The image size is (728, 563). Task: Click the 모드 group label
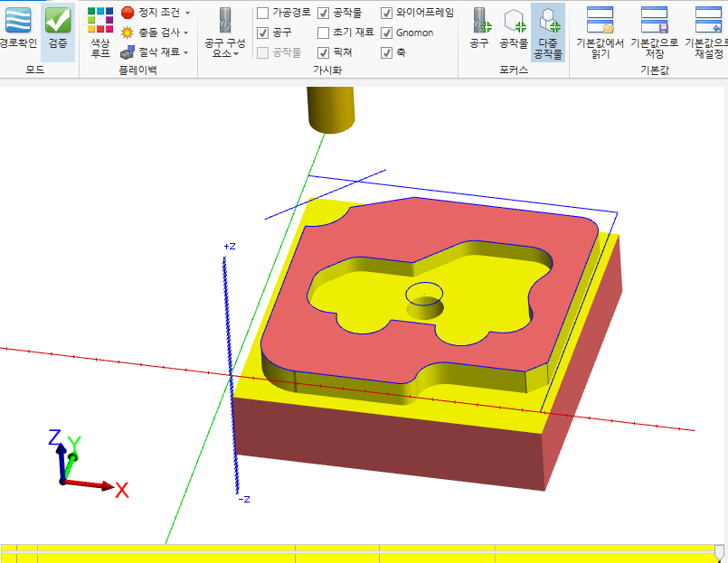pos(35,70)
